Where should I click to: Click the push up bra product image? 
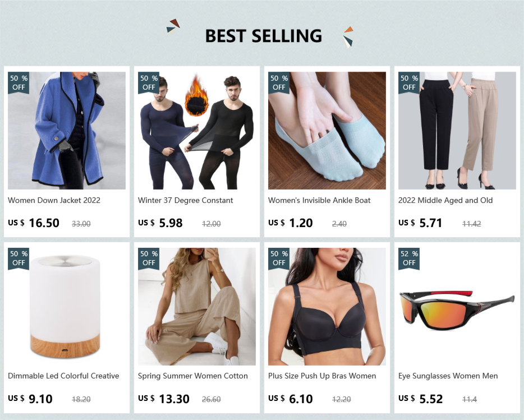click(x=327, y=306)
